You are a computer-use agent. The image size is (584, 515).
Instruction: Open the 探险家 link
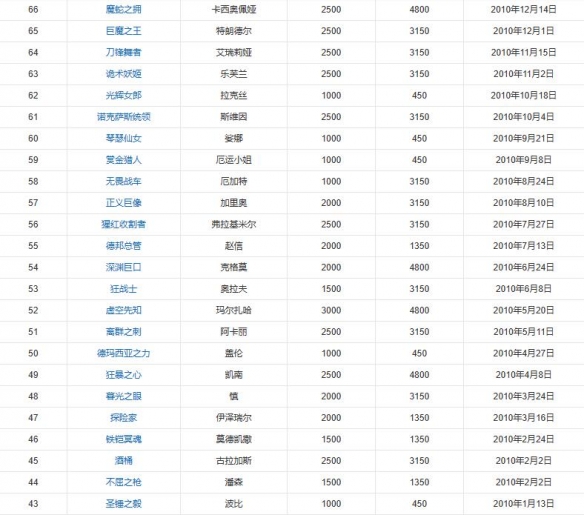[124, 417]
